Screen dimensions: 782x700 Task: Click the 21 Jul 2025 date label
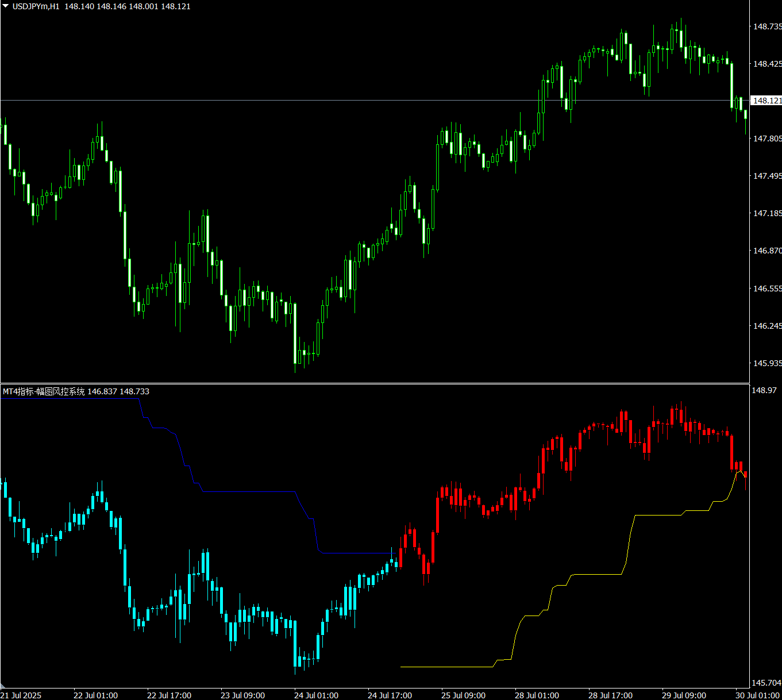pos(21,695)
